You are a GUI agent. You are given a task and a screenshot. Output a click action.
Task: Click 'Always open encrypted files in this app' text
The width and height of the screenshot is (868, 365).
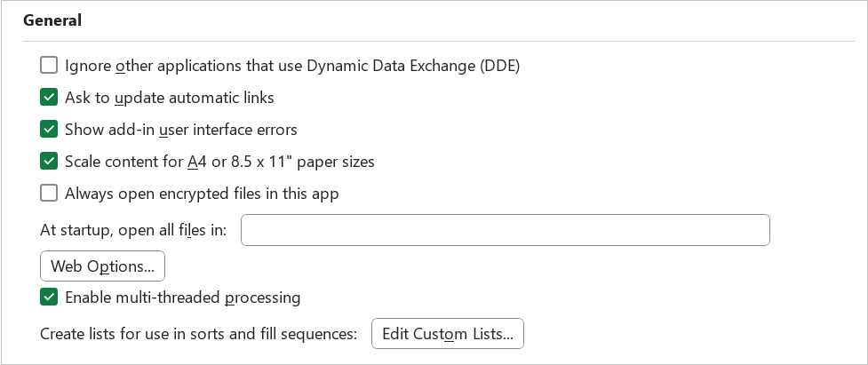(202, 194)
